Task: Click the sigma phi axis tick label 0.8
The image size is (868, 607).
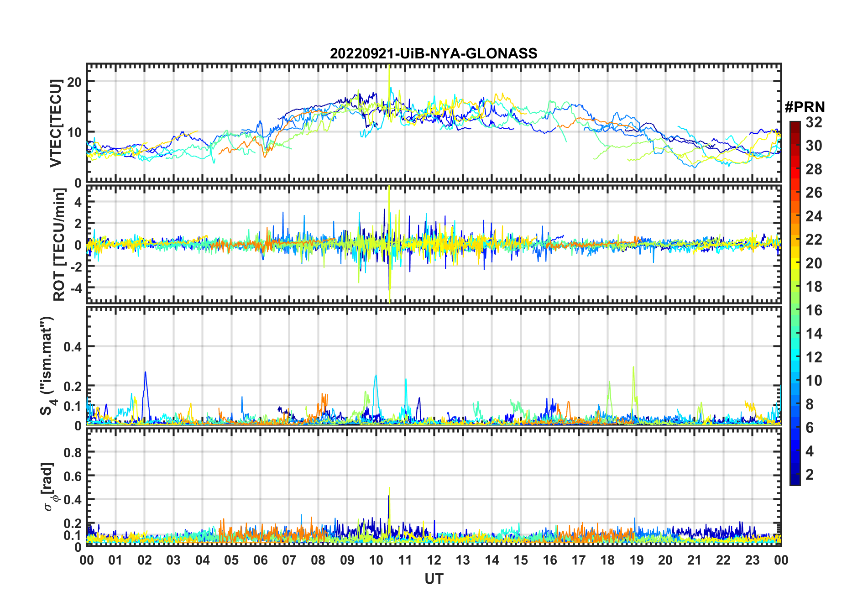Action: (x=73, y=452)
